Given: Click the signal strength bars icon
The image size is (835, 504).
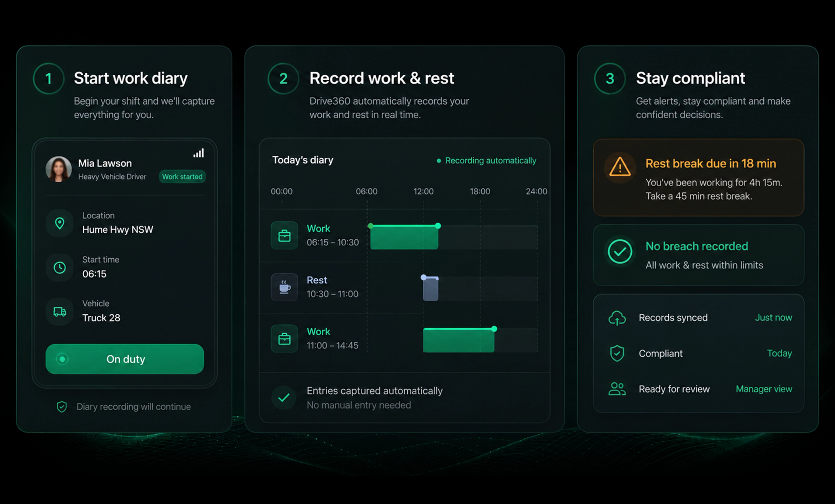Looking at the screenshot, I should coord(199,153).
